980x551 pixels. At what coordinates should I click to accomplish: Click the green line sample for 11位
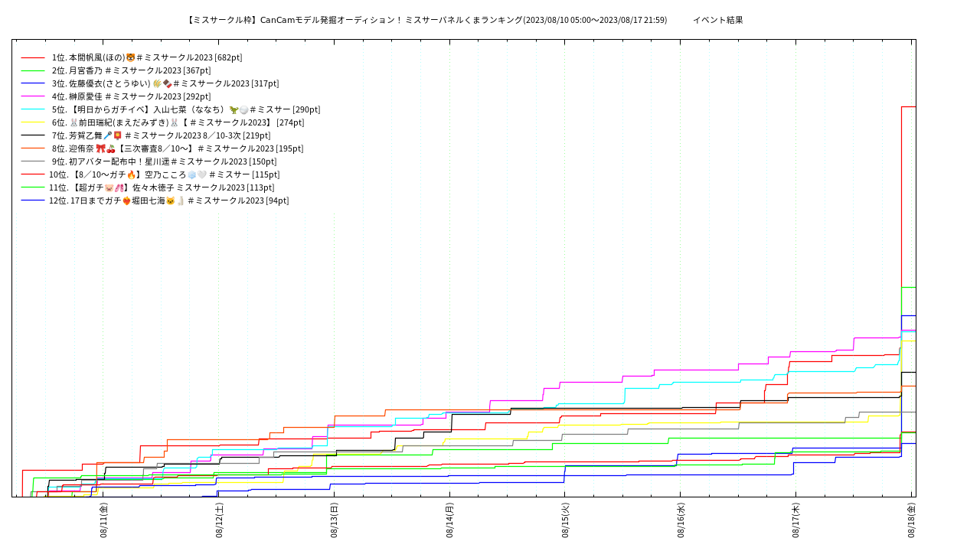[x=33, y=187]
